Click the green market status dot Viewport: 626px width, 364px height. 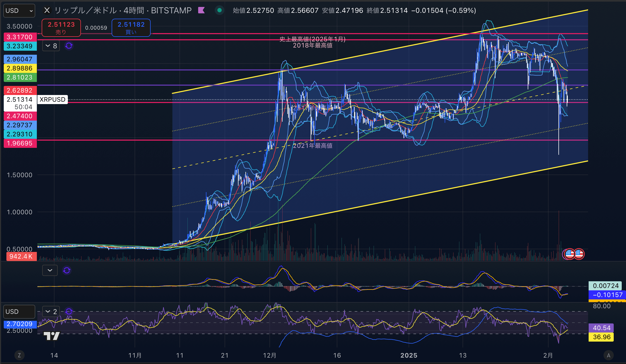point(220,10)
